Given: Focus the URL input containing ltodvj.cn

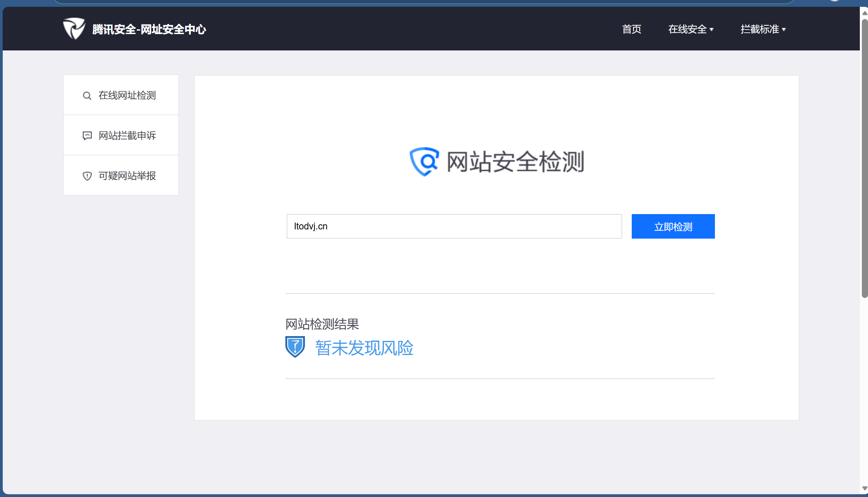Looking at the screenshot, I should [454, 226].
